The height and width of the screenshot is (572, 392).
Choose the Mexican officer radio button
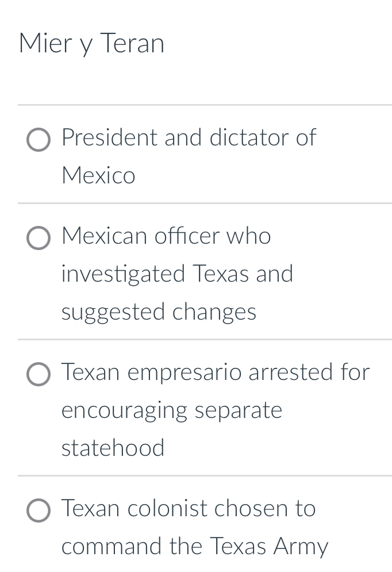pos(39,239)
